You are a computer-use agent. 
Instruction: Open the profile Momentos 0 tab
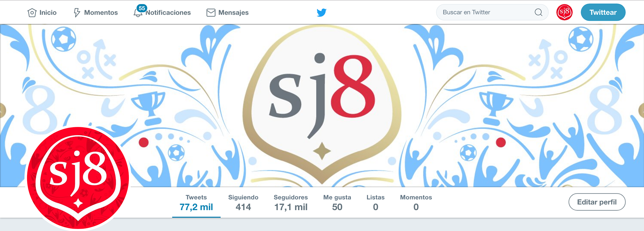tap(416, 202)
